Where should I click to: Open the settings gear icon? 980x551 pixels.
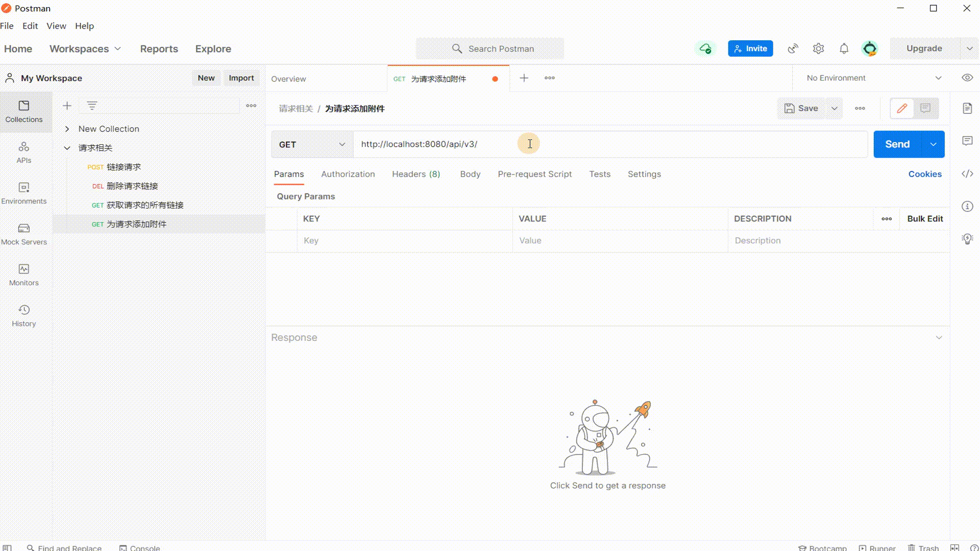point(818,48)
